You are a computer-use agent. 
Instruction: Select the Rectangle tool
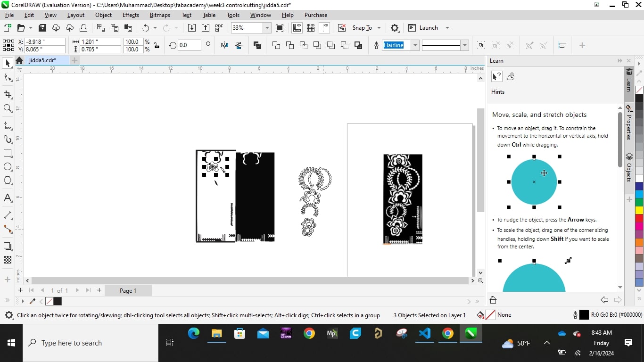8,153
